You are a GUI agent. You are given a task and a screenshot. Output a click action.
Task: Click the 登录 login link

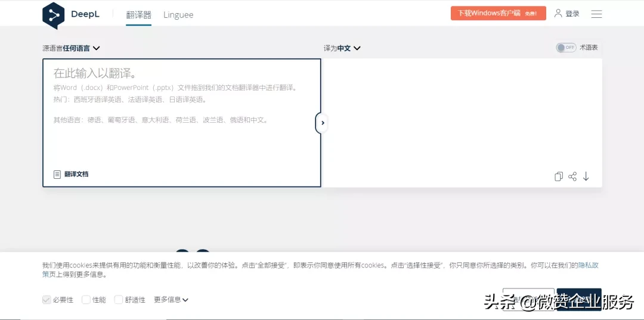[x=572, y=14]
